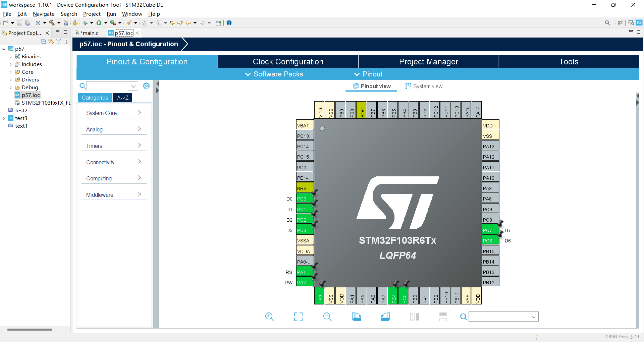
Task: Click the vertical split view icon
Action: coord(414,317)
